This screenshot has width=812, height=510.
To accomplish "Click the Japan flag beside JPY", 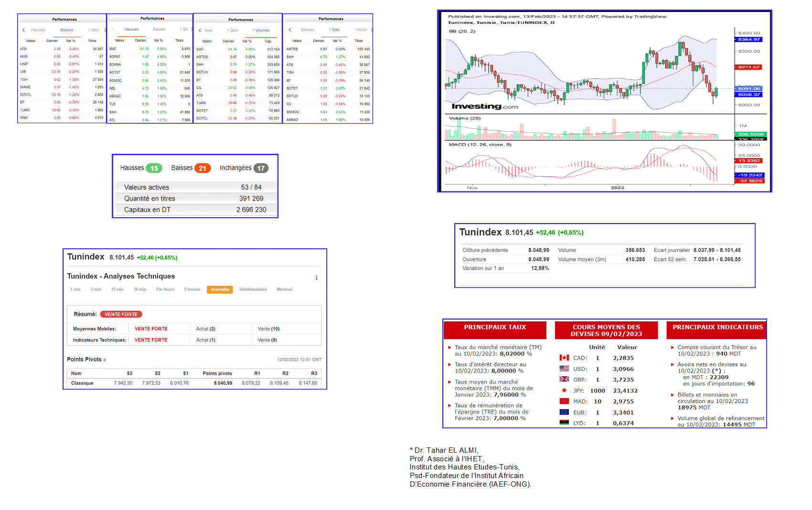I will pos(564,390).
